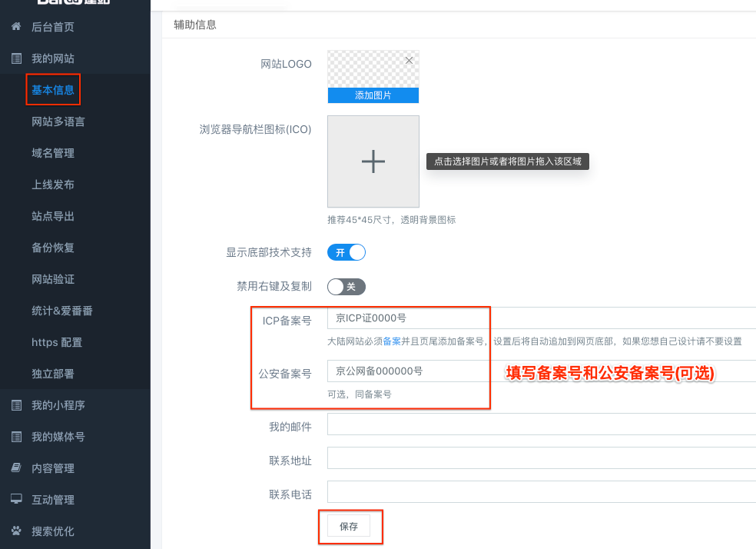This screenshot has width=756, height=549.
Task: Click into the 联系电话 field
Action: coord(542,491)
